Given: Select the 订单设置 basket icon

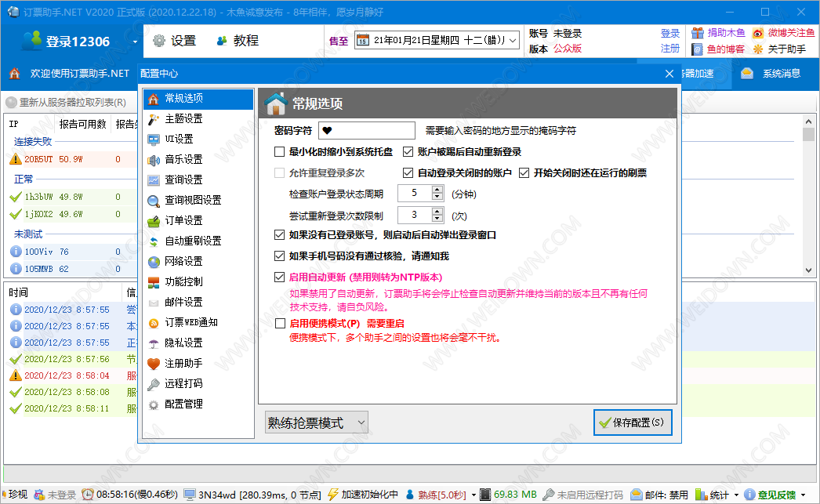Looking at the screenshot, I should pos(154,220).
